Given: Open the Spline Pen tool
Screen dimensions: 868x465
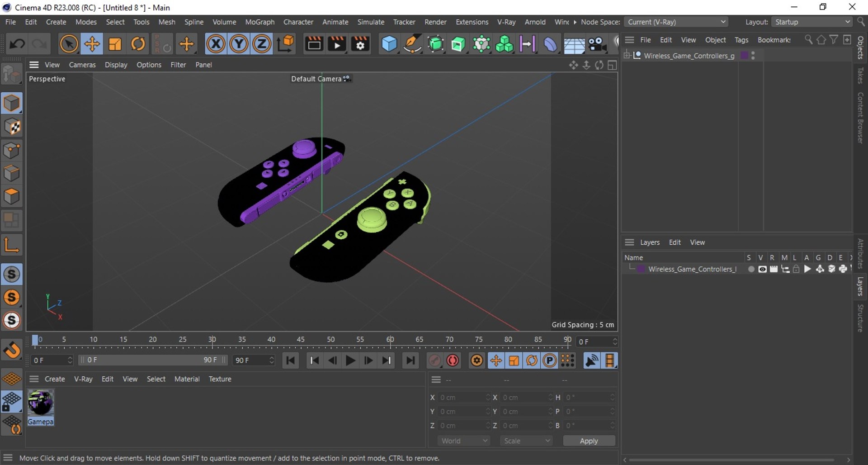Looking at the screenshot, I should (x=412, y=44).
